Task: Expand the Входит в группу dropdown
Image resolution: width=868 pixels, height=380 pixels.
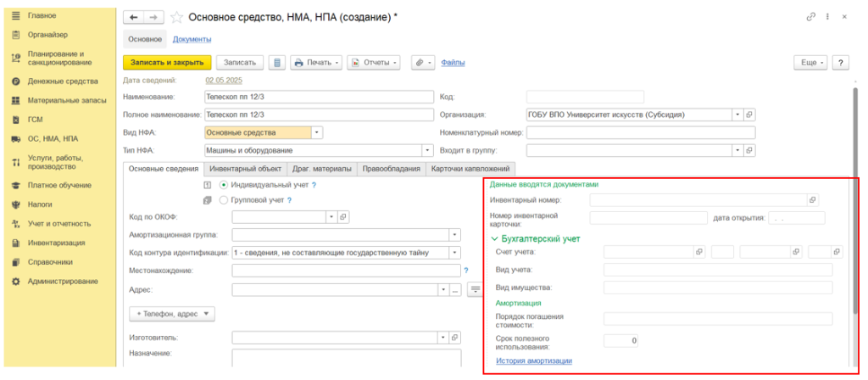Action: [738, 150]
